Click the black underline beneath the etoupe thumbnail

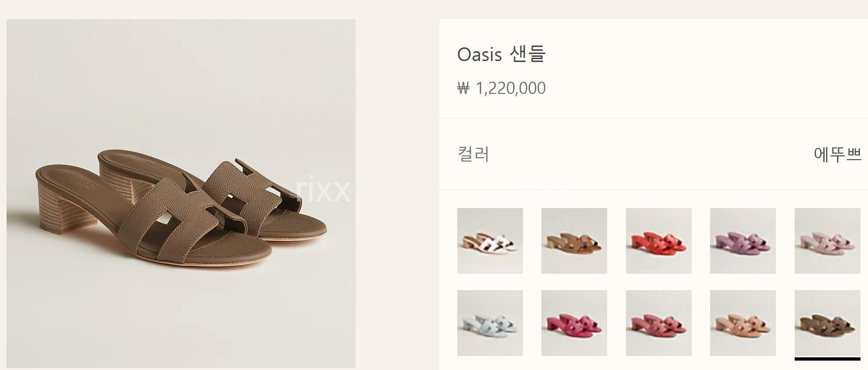click(x=828, y=359)
